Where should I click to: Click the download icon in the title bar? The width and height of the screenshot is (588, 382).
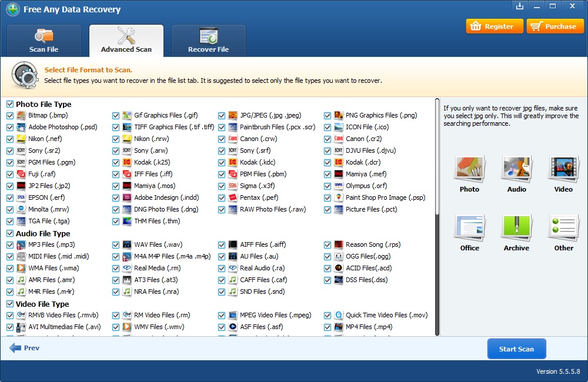(x=520, y=6)
